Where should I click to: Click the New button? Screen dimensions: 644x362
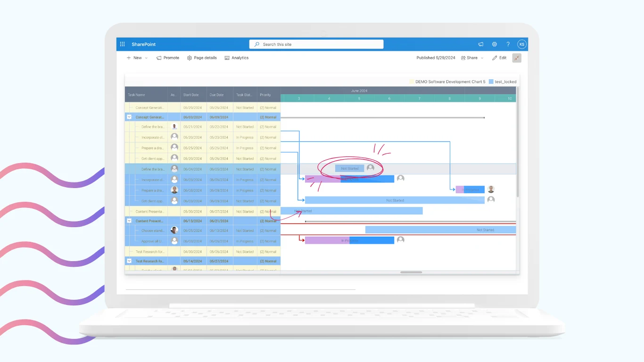[134, 58]
